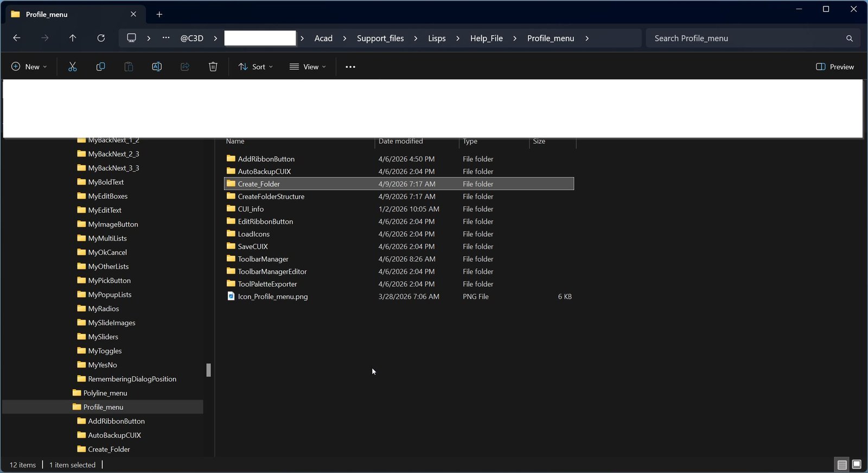Click the Rename icon in toolbar
868x473 pixels.
(157, 67)
